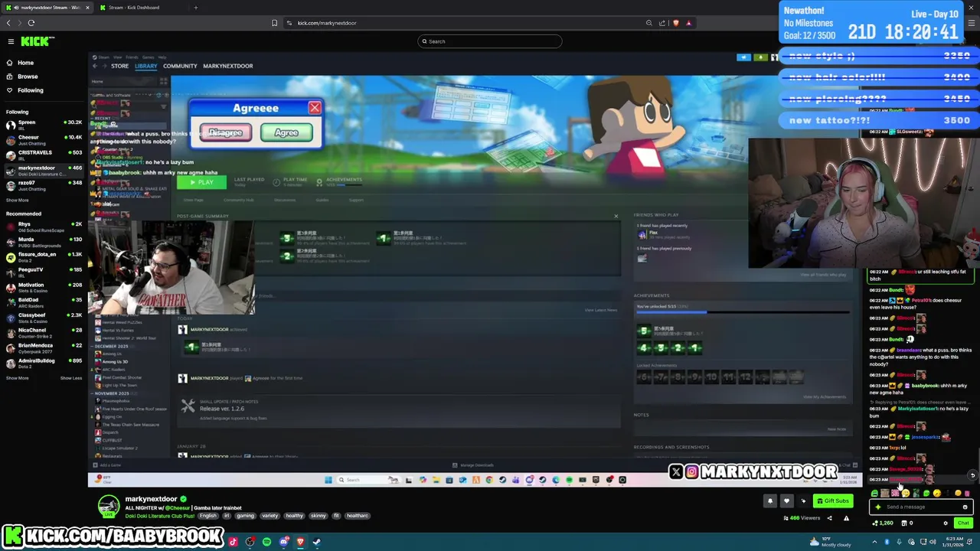Screen dimensions: 980x551
Task: Collapse Recommended list with Show Less
Action: click(71, 378)
